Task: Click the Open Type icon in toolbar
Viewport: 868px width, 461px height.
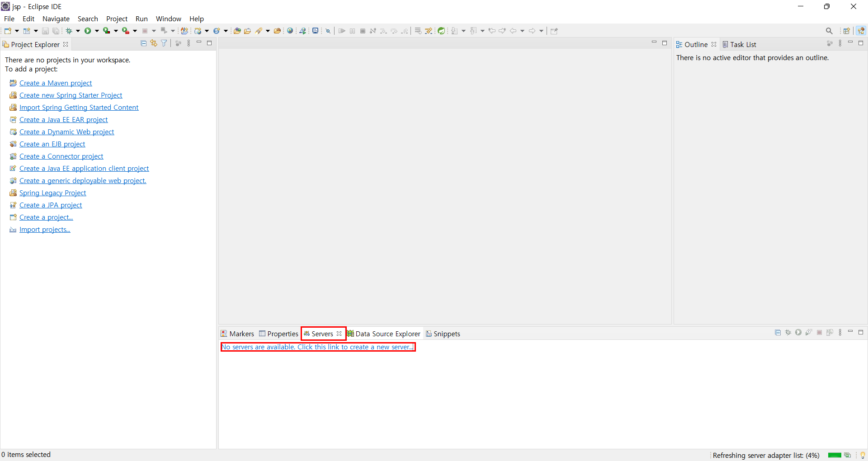Action: pos(236,31)
